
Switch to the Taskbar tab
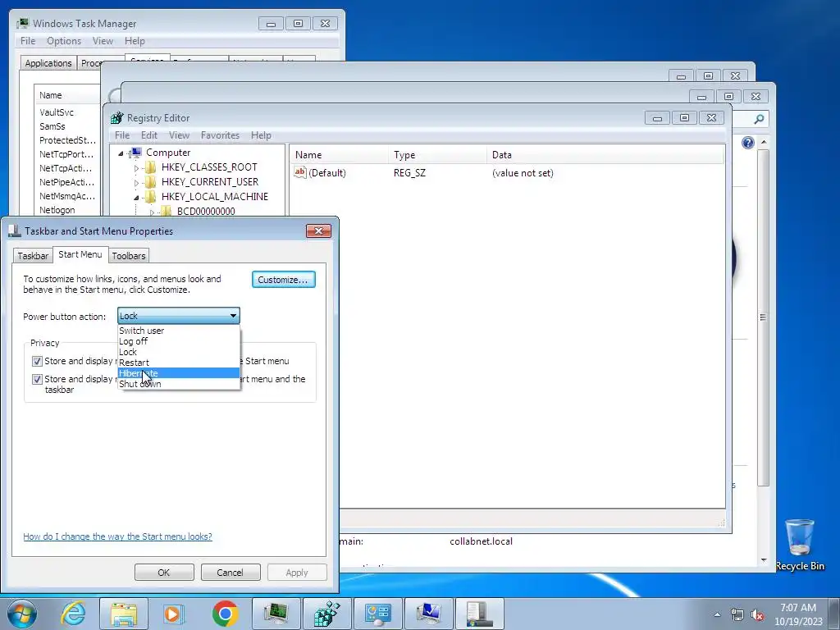[x=33, y=256]
